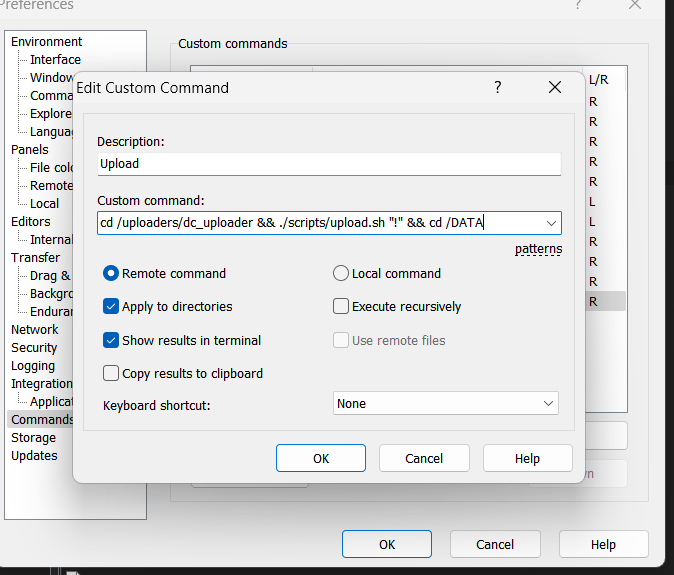Screen dimensions: 674x575
Task: Enable Copy results to clipboard
Action: pyautogui.click(x=111, y=373)
